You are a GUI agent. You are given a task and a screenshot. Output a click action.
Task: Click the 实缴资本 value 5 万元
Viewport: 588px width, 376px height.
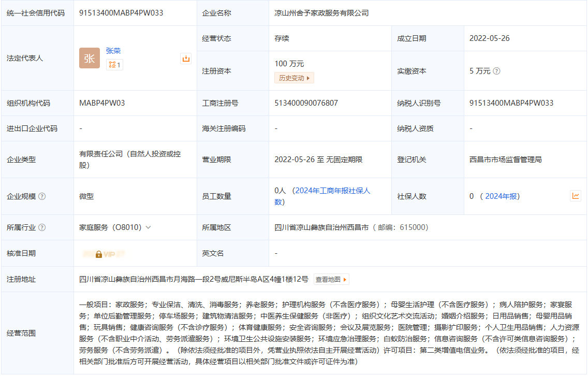pyautogui.click(x=480, y=71)
